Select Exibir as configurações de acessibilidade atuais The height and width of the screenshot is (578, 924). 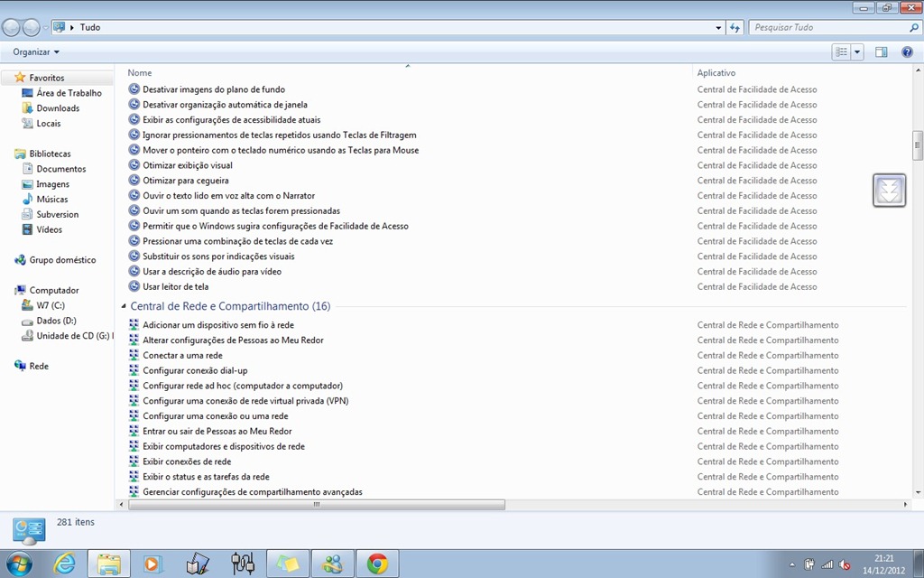[x=232, y=120]
